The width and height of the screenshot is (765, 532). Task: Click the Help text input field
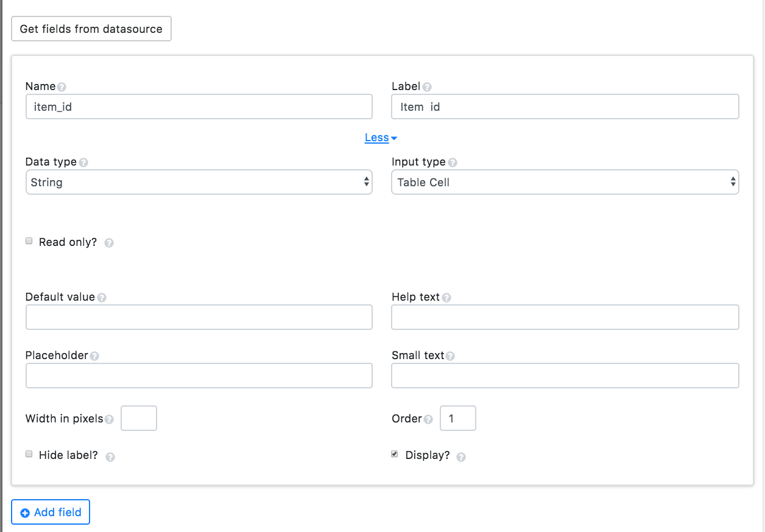click(x=565, y=317)
